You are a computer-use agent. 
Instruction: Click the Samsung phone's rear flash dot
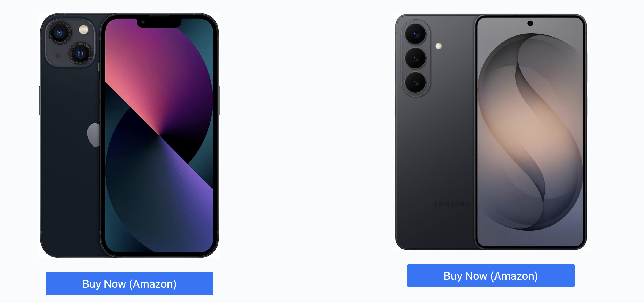click(439, 46)
